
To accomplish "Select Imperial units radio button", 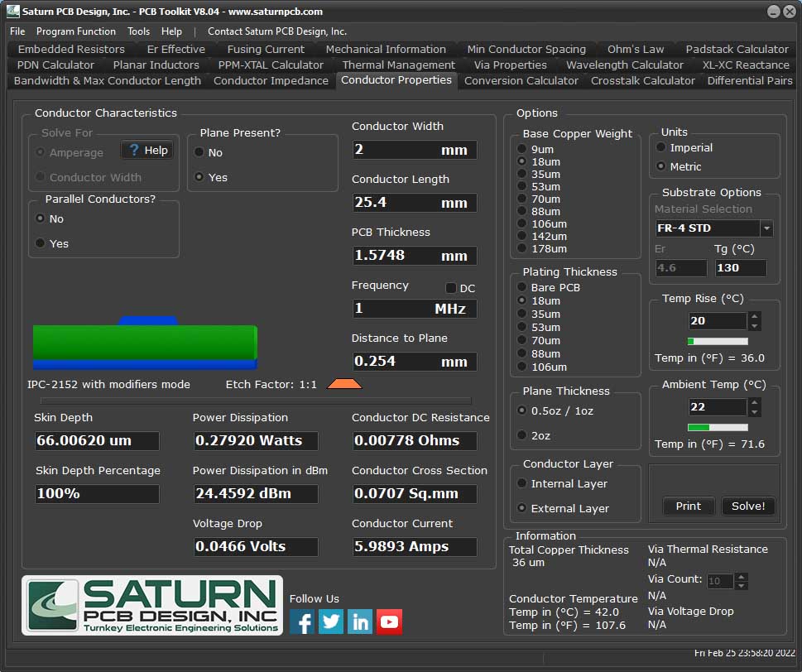I will point(661,147).
